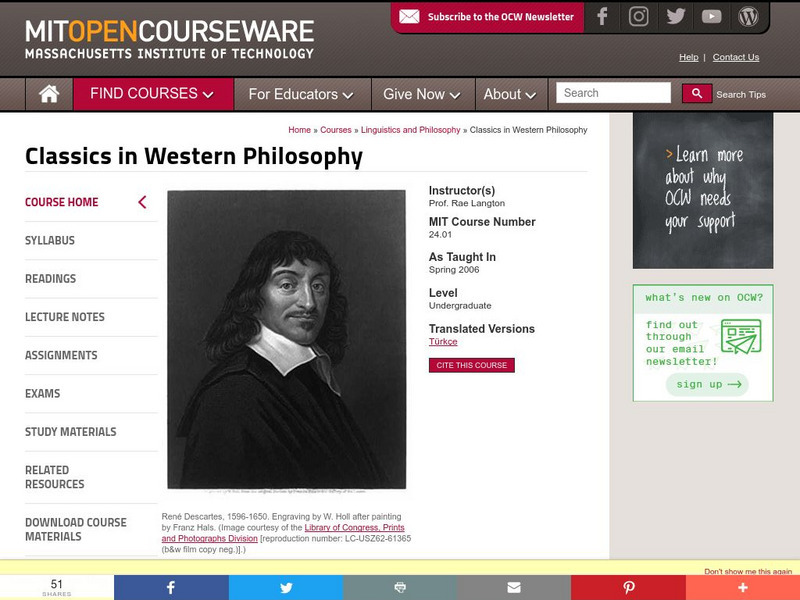This screenshot has width=800, height=600.
Task: Open the Türkçe translated version
Action: [x=443, y=342]
